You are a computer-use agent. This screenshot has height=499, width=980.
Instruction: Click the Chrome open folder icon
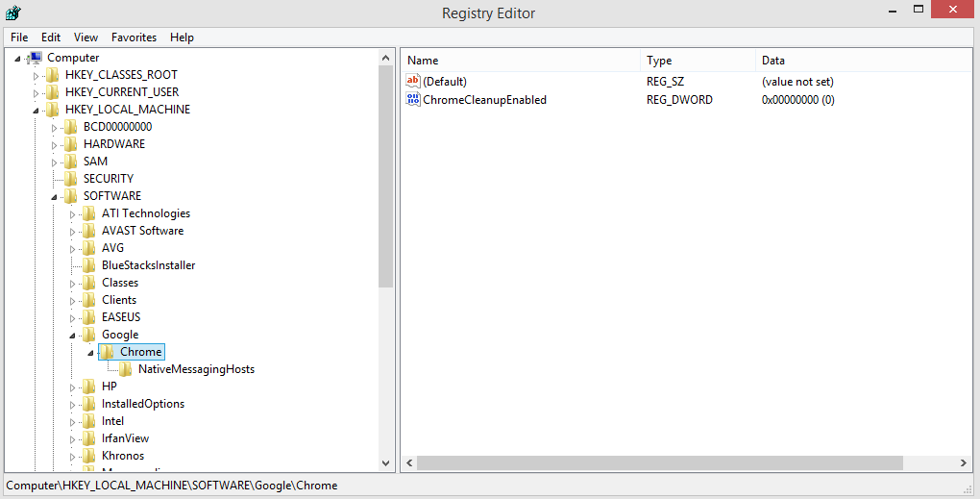[107, 352]
